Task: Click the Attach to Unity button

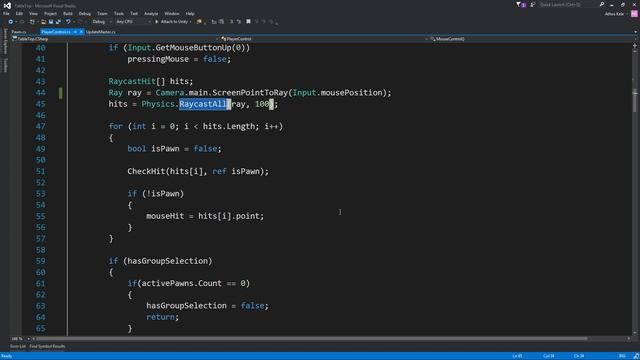Action: 173,22
